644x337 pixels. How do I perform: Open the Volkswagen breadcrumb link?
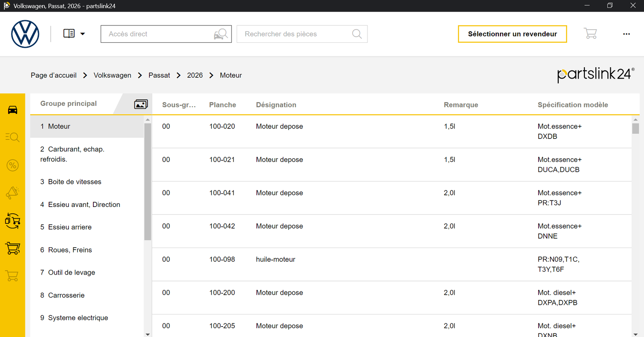pyautogui.click(x=112, y=75)
